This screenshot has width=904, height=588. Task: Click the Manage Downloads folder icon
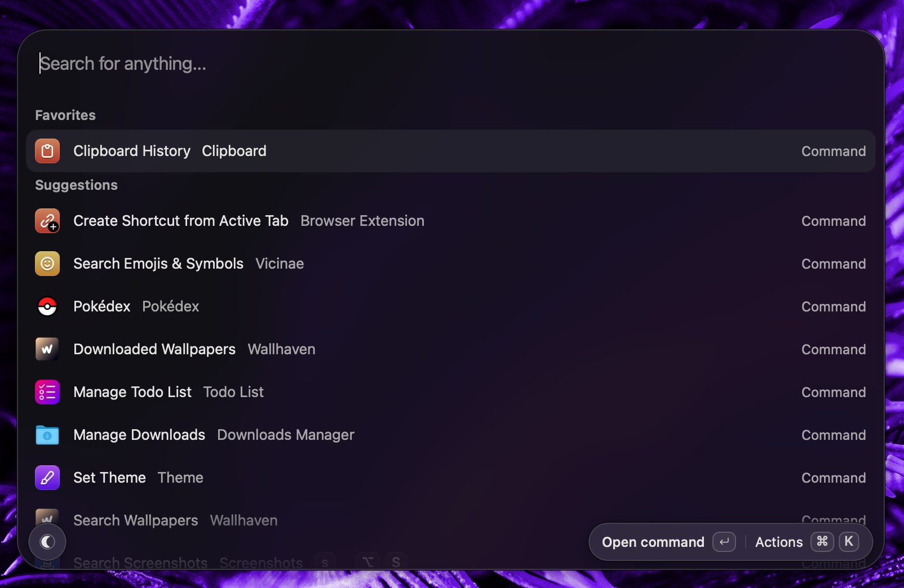tap(47, 435)
